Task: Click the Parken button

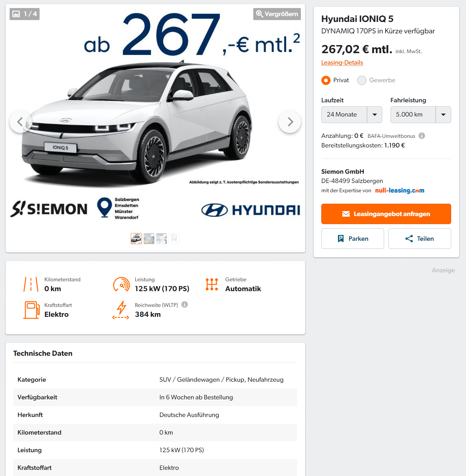Action: (353, 239)
